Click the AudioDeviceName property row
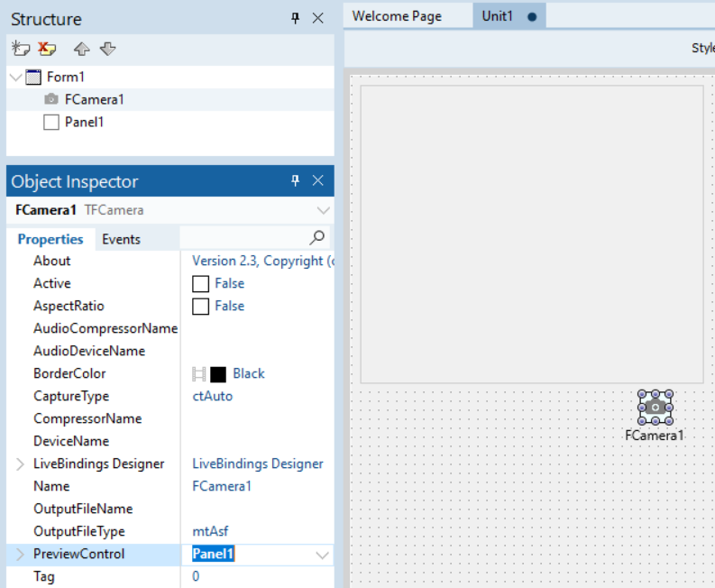This screenshot has width=715, height=588. (170, 351)
